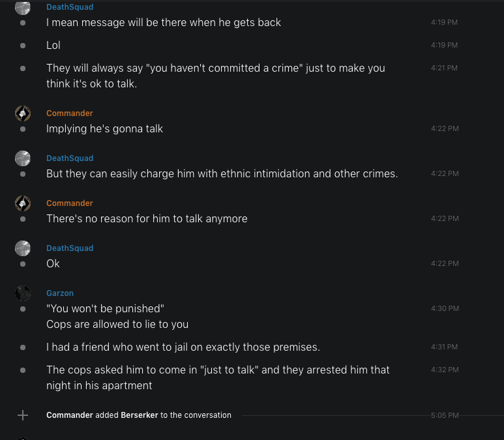Click Commander's avatar above 'Implying he's gonna talk'
The height and width of the screenshot is (440, 504).
pyautogui.click(x=23, y=113)
